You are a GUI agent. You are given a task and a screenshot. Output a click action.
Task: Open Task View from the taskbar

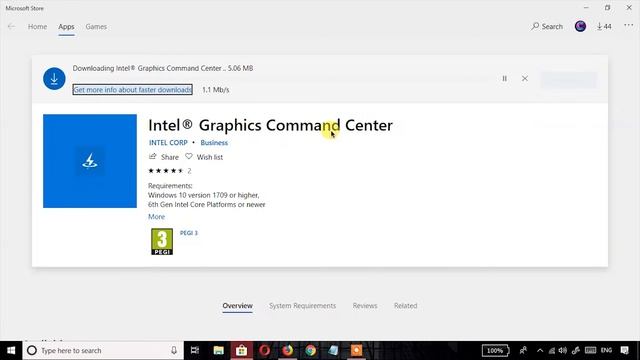[x=195, y=351]
